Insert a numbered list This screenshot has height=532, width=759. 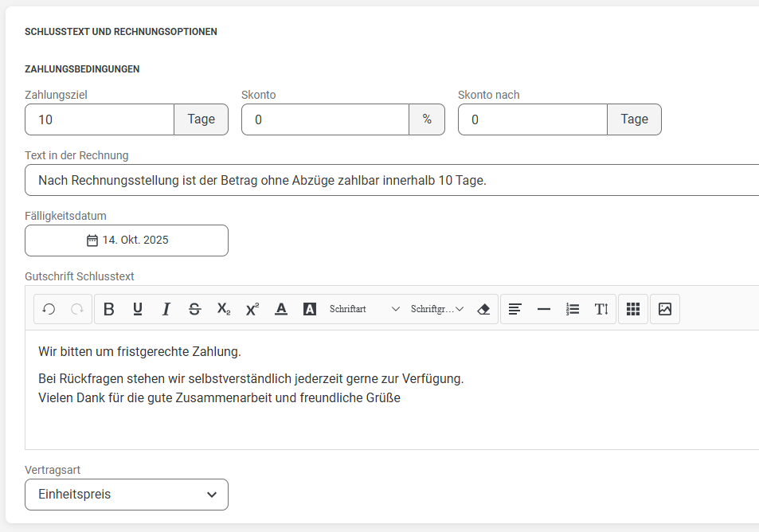(573, 309)
